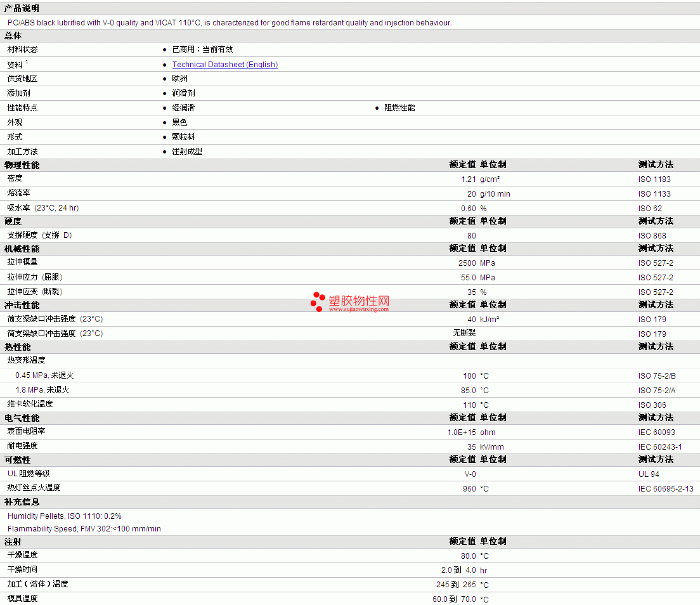700x605 pixels.
Task: Select the 干燥时间 row label
Action: (x=22, y=569)
